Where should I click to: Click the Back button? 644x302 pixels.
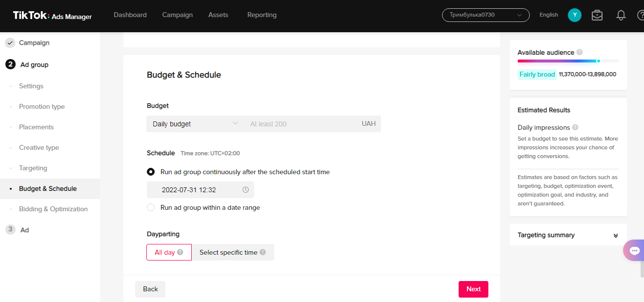coord(150,289)
